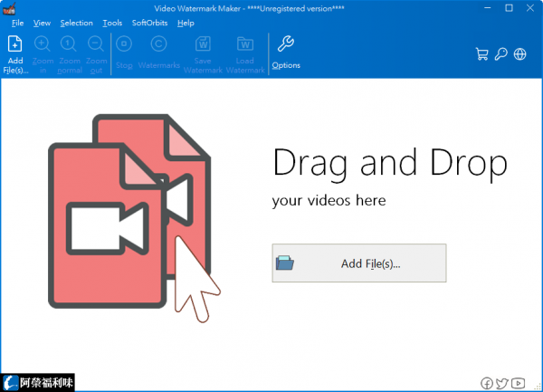
Task: Click the app logo in title bar
Action: click(9, 9)
